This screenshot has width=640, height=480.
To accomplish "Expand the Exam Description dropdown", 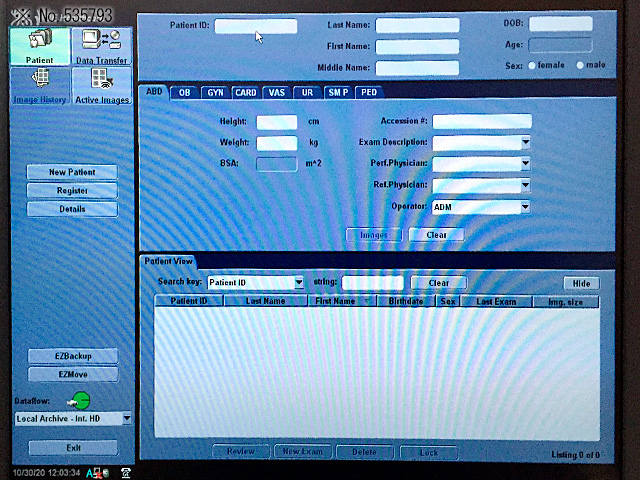I will [525, 142].
